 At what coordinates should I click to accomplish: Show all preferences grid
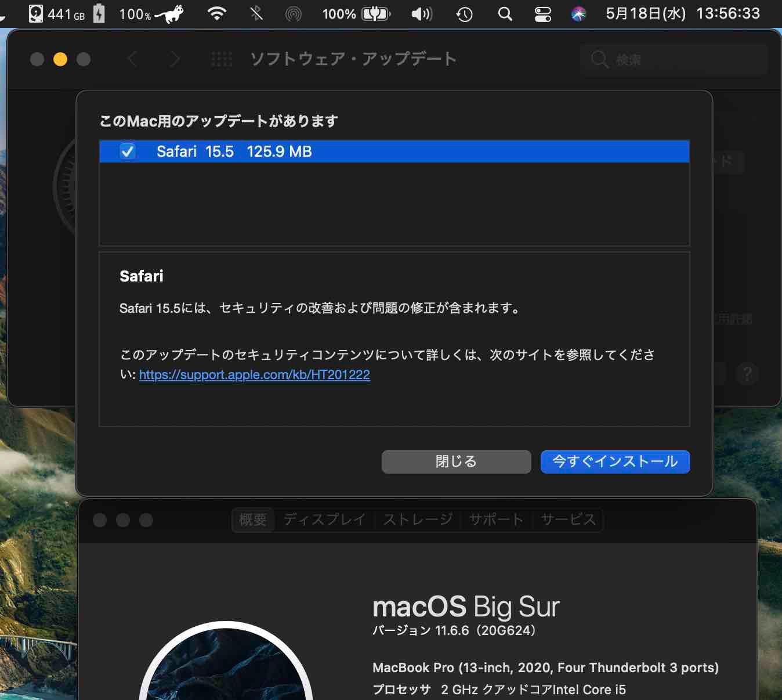[222, 59]
